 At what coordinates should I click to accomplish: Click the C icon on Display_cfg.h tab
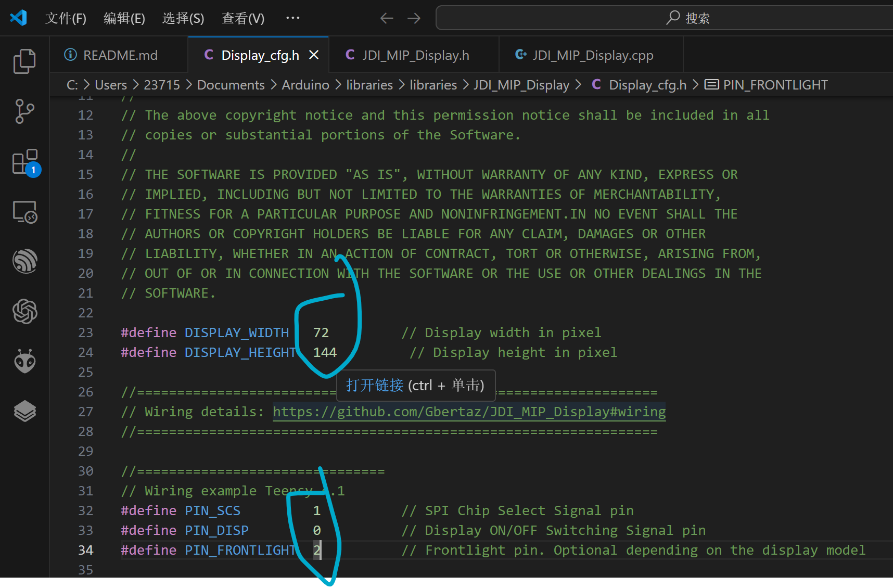209,55
